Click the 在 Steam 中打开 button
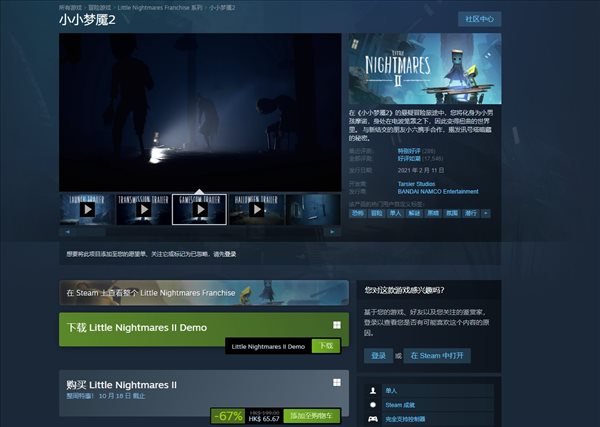This screenshot has width=600, height=427. click(439, 355)
